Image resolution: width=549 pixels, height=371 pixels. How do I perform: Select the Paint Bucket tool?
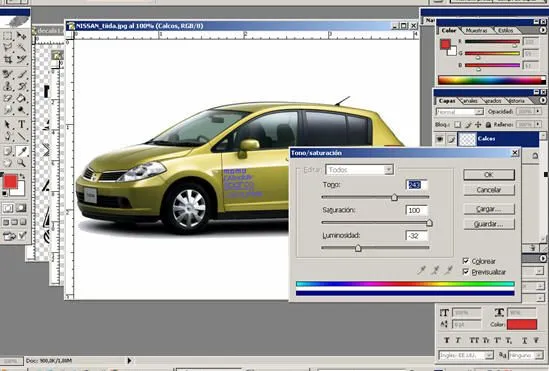tap(21, 98)
